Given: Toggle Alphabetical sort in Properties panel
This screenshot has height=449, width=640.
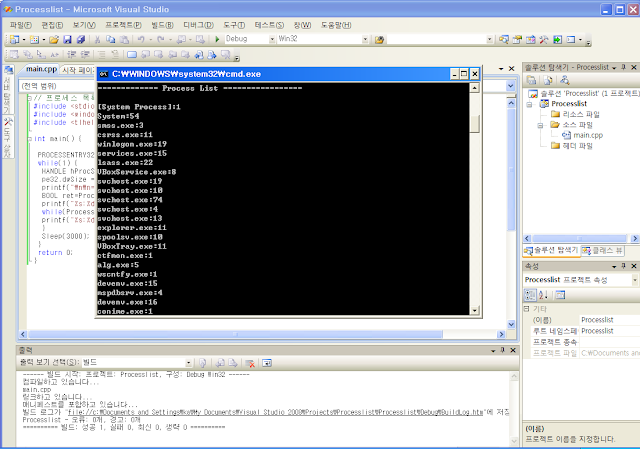Looking at the screenshot, I should point(543,295).
